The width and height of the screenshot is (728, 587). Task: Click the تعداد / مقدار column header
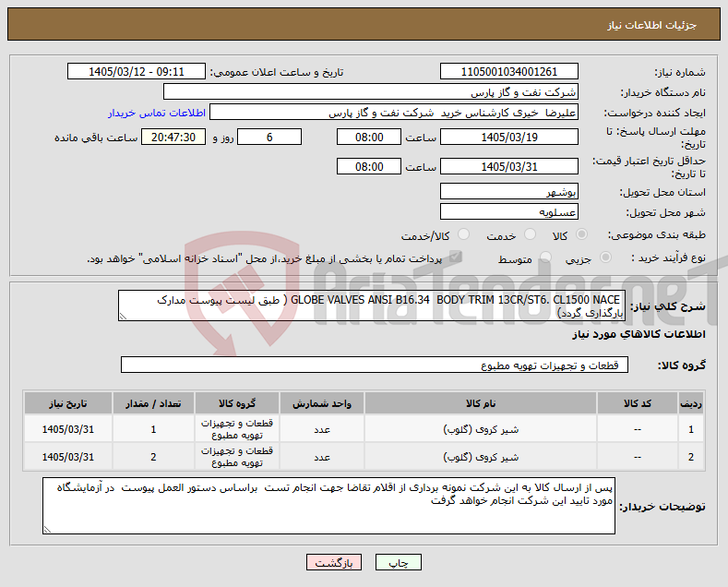(153, 403)
